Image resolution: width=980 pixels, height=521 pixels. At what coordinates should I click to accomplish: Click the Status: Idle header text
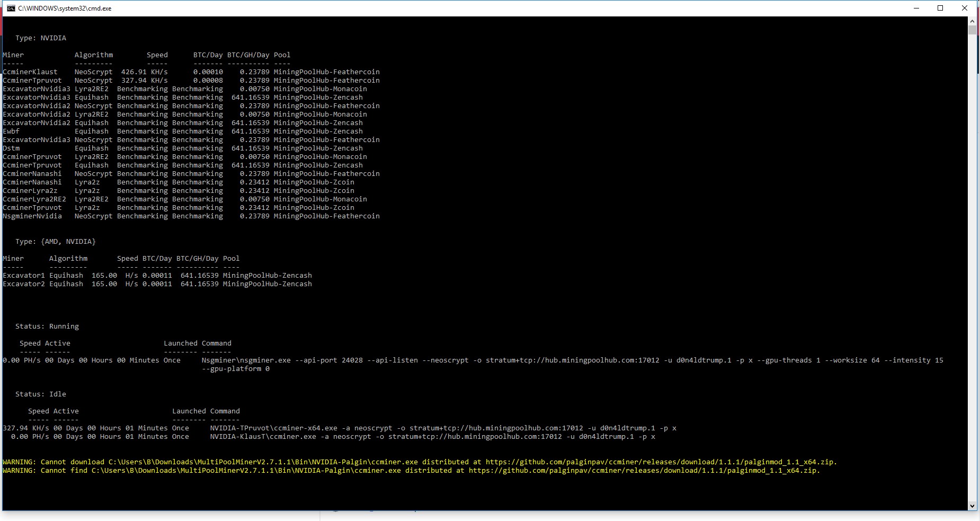click(41, 394)
